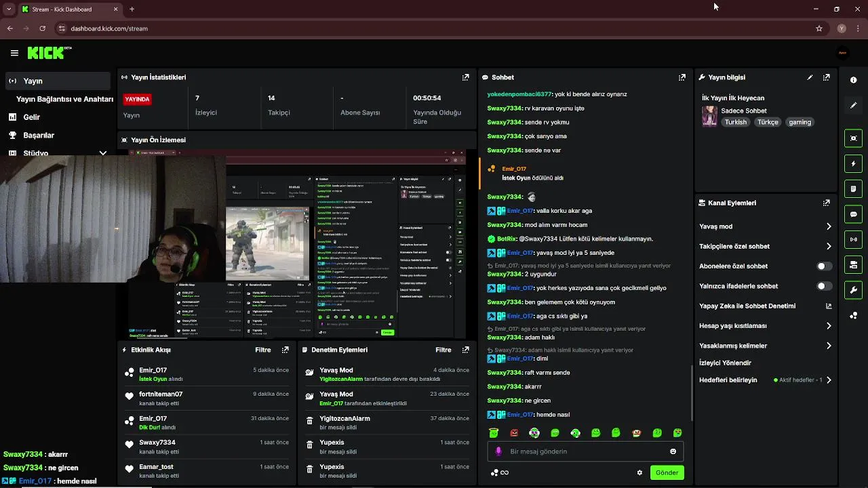Open a new browser tab
Viewport: 868px width, 488px height.
(x=132, y=9)
